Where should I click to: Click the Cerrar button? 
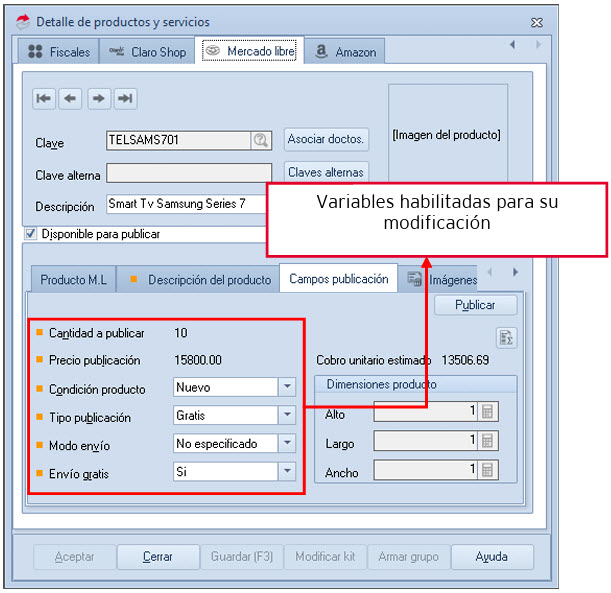point(157,557)
